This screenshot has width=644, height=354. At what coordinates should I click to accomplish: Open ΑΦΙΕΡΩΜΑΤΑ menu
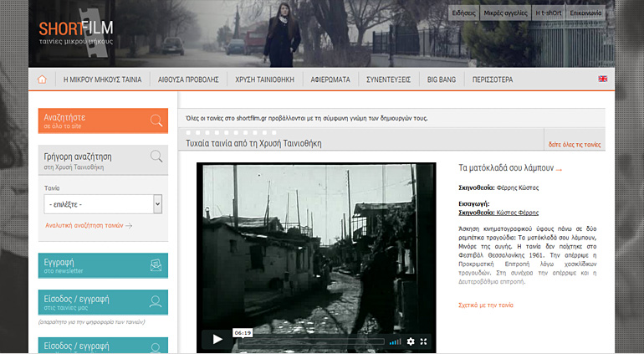330,80
